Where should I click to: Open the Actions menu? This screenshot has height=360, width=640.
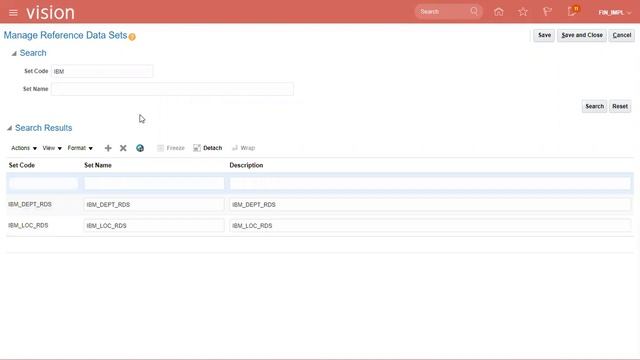coord(24,148)
